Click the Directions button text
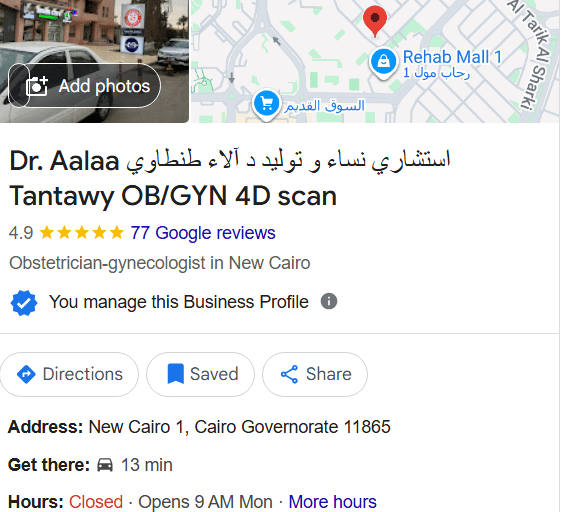564x512 pixels. coord(83,374)
